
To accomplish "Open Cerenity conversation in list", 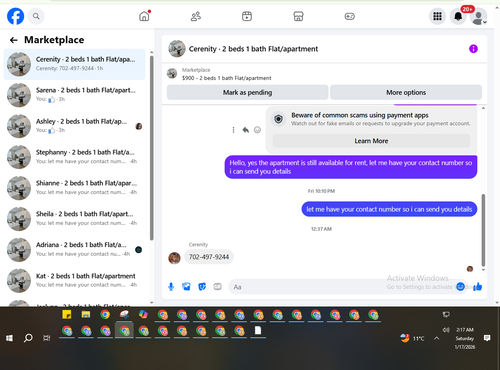I will pyautogui.click(x=74, y=64).
